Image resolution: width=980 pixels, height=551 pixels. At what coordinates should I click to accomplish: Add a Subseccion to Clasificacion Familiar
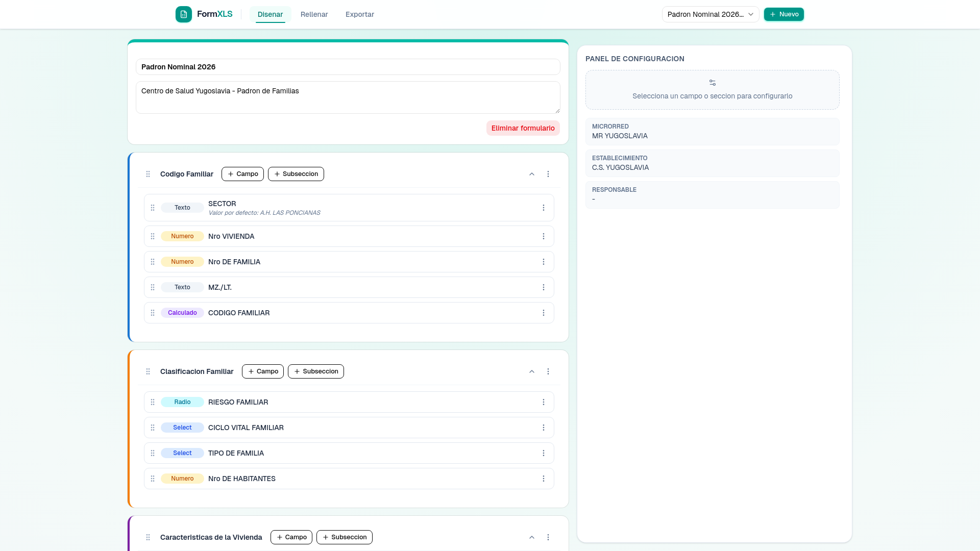(x=316, y=371)
